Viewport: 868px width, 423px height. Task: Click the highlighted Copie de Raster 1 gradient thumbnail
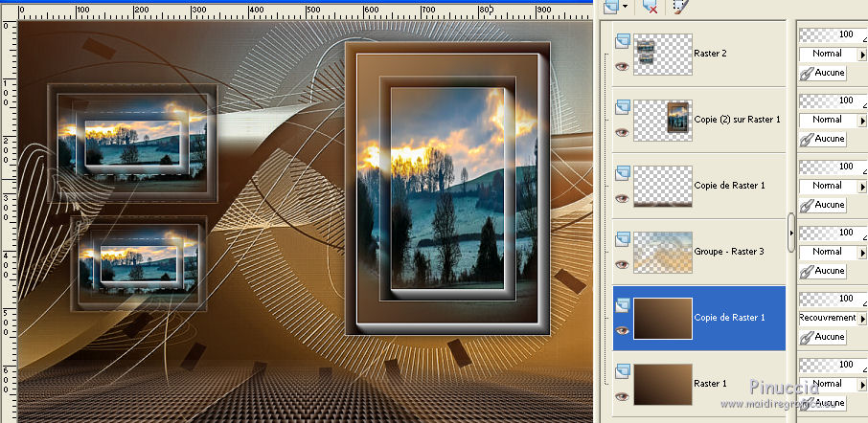point(663,319)
